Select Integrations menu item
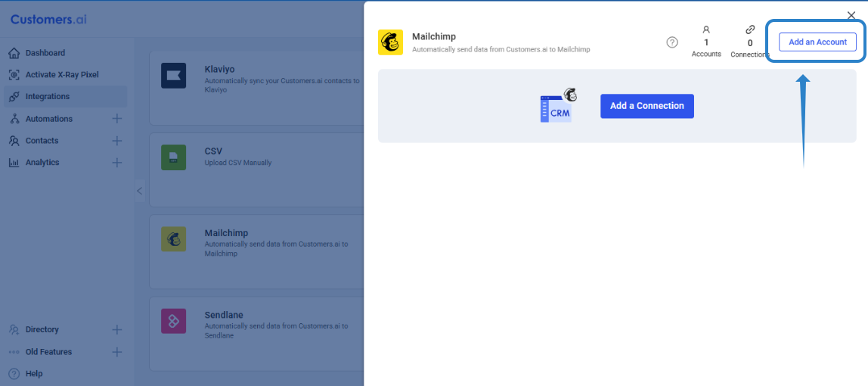Screen dimensions: 868x386 click(65, 96)
